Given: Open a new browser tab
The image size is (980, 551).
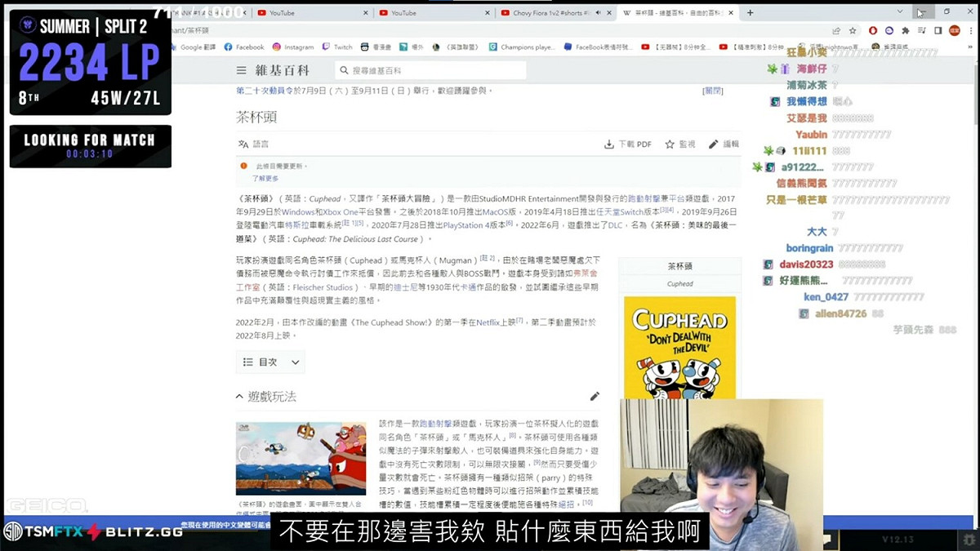Looking at the screenshot, I should pyautogui.click(x=751, y=13).
